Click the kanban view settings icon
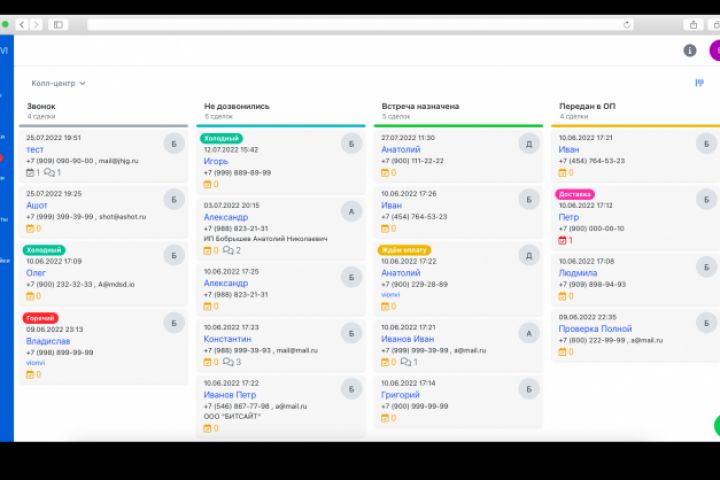The width and height of the screenshot is (720, 480). coord(699,83)
